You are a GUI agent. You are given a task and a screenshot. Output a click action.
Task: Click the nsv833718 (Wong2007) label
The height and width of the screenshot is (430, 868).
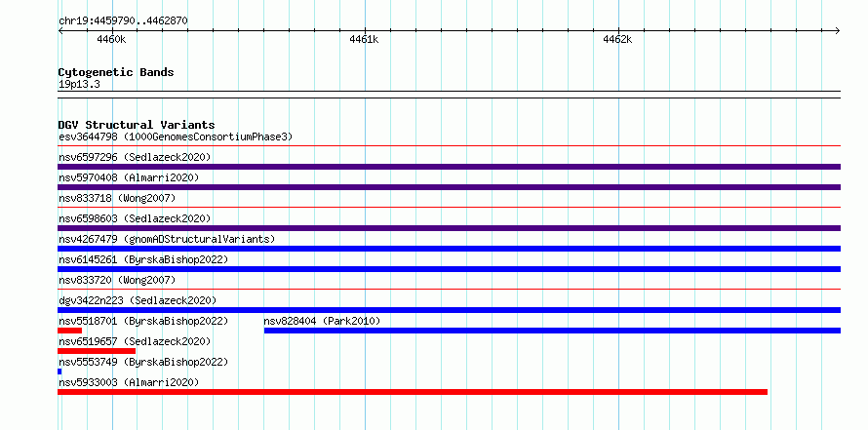pyautogui.click(x=117, y=198)
